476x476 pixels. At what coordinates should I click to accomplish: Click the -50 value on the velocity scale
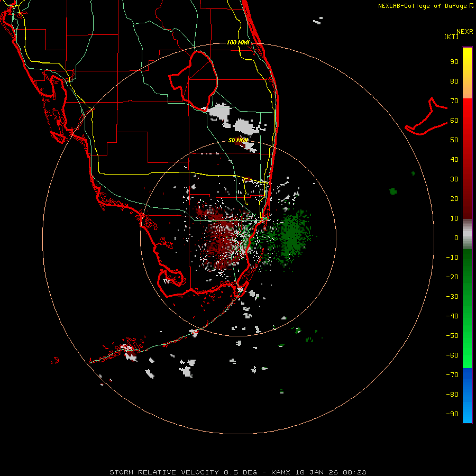[x=452, y=336]
